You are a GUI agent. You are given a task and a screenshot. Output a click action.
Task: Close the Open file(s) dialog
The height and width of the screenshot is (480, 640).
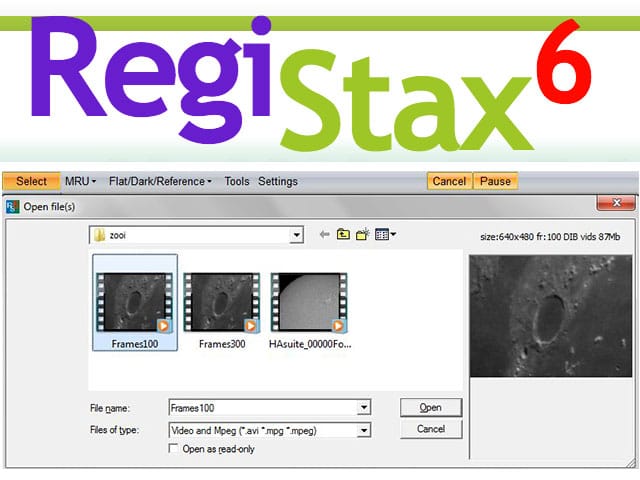coord(616,203)
